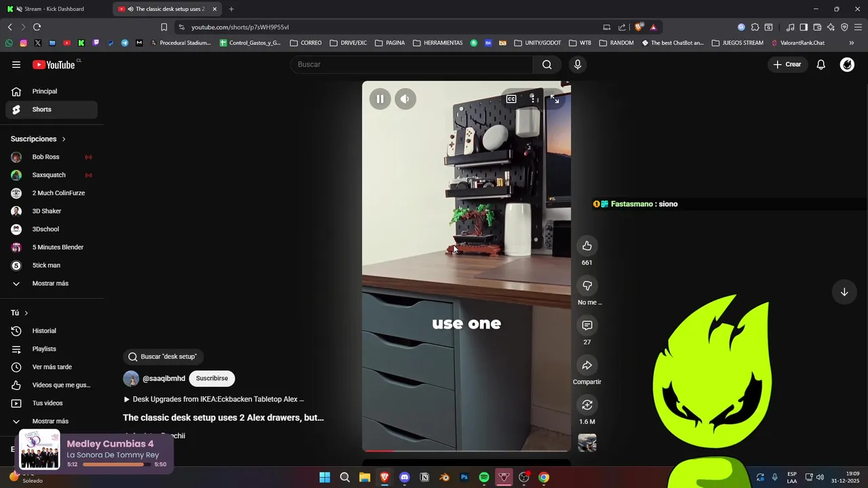
Task: Expand the Suscripciones section
Action: coord(39,139)
